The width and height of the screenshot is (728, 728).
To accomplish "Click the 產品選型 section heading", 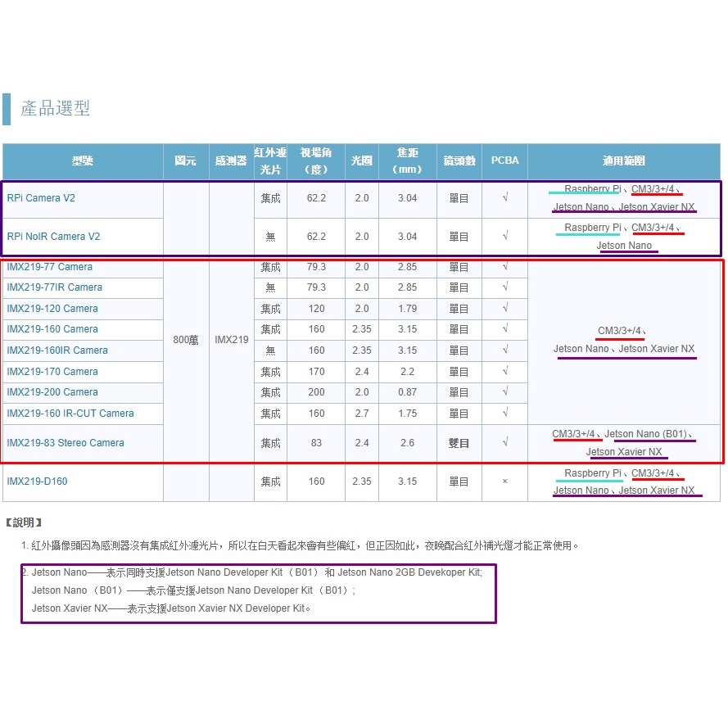I will 55,108.
